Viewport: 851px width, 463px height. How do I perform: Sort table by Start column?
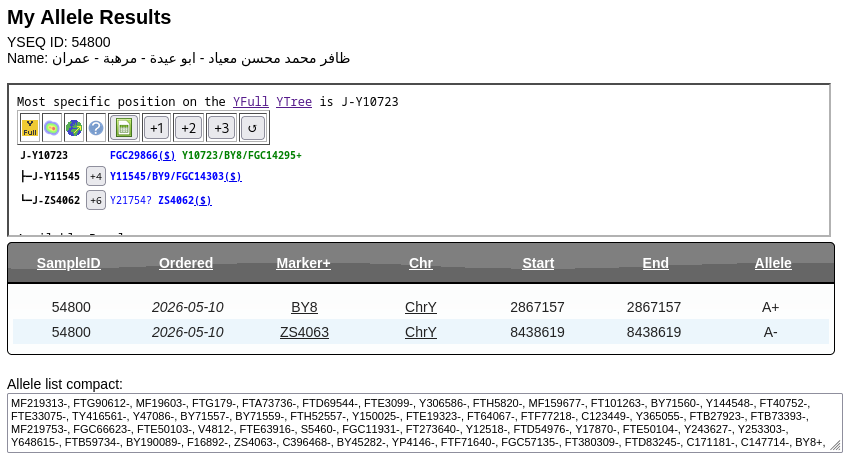pyautogui.click(x=538, y=263)
